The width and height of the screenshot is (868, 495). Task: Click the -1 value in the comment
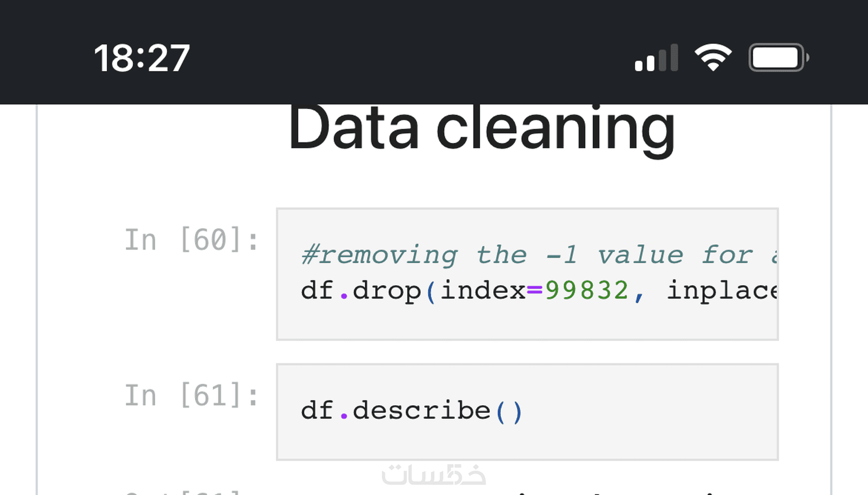(x=562, y=255)
